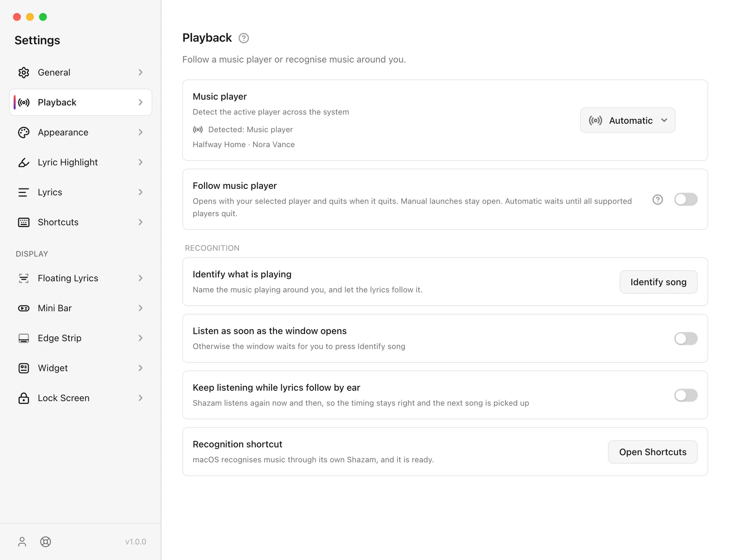
Task: Click the broadcast icon beside Detected: Music player
Action: [198, 130]
